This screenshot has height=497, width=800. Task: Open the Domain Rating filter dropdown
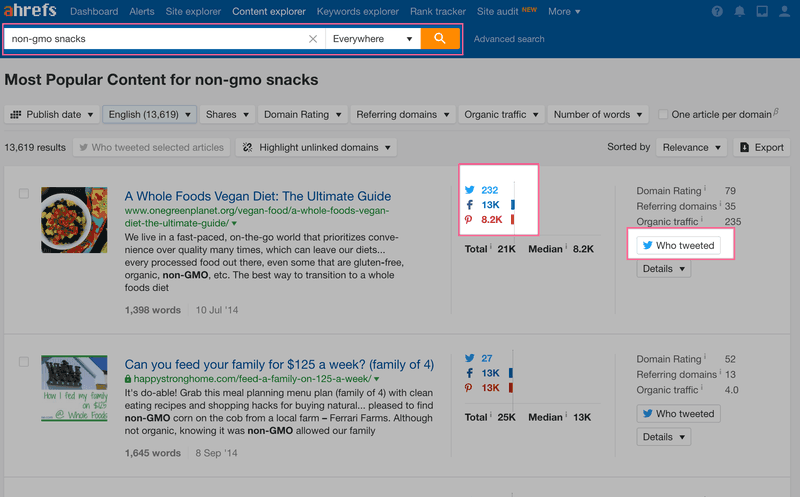tap(303, 114)
